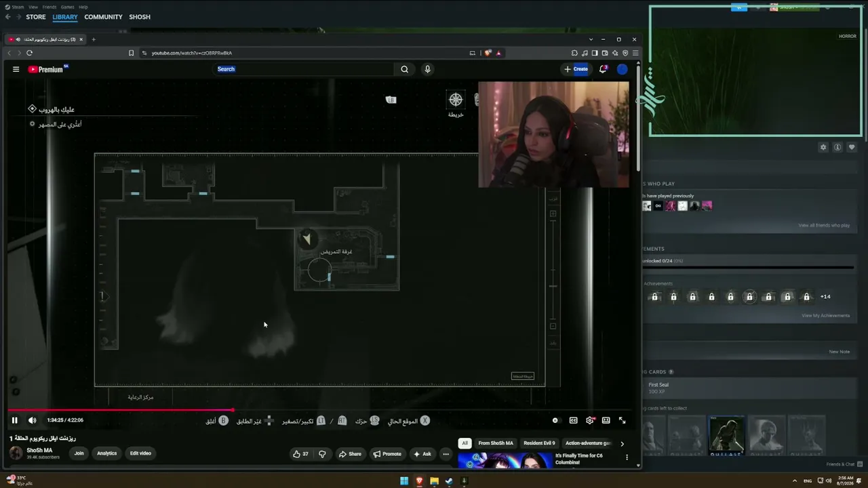This screenshot has width=868, height=488.
Task: Show hidden system tray icons
Action: [x=795, y=481]
